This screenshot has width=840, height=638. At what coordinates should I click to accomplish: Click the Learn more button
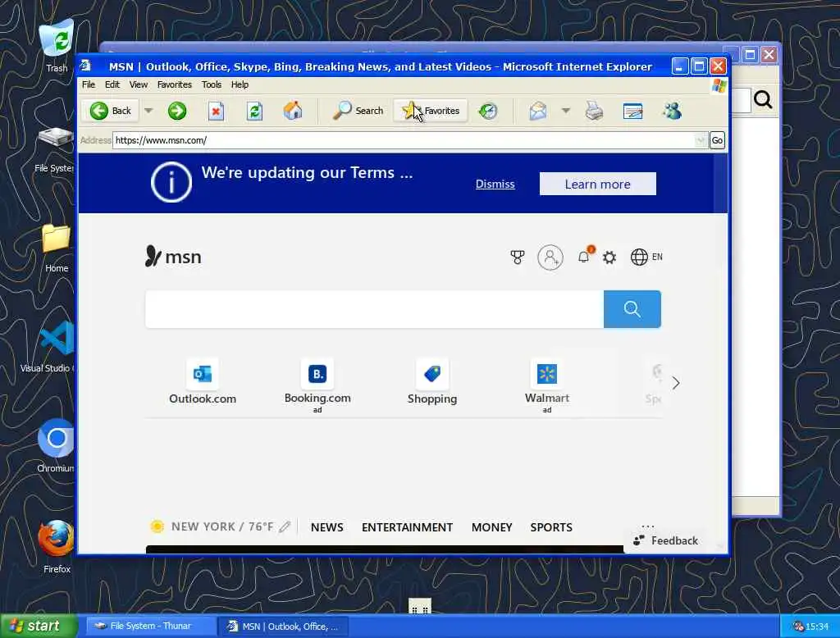coord(597,184)
